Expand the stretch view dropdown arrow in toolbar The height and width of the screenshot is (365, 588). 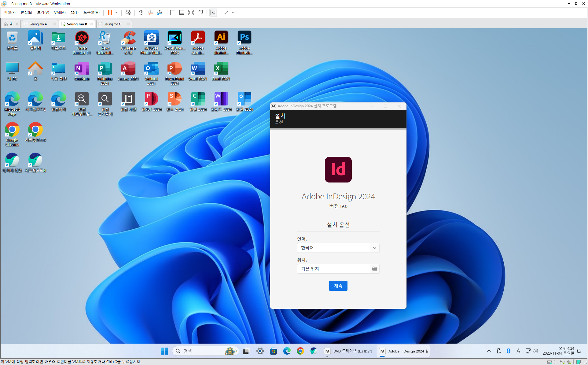click(x=233, y=13)
